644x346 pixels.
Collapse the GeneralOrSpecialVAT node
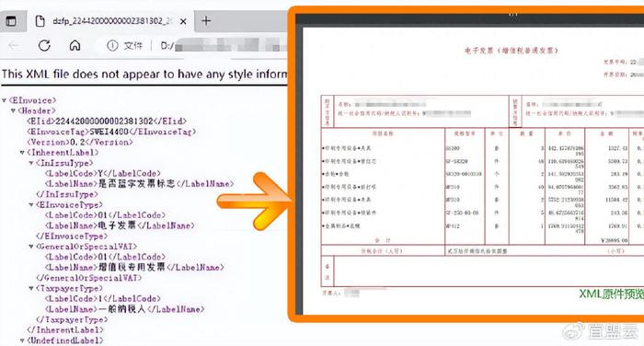pyautogui.click(x=31, y=247)
